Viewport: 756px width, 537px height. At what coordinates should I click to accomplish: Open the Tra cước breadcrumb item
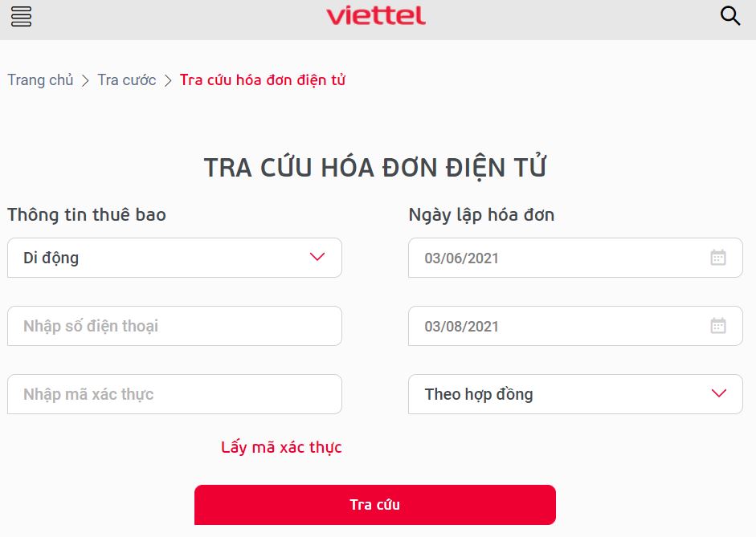pyautogui.click(x=125, y=79)
